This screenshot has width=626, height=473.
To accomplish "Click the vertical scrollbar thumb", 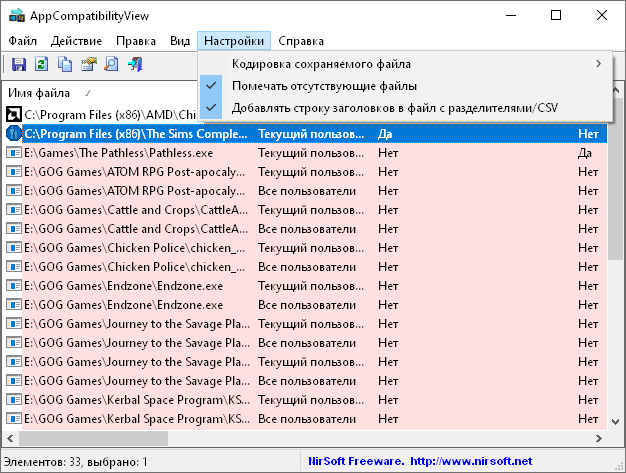I will 615,178.
